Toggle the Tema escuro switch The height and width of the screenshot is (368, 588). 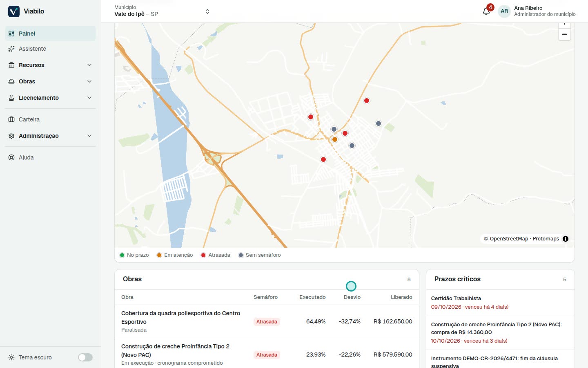coord(85,357)
